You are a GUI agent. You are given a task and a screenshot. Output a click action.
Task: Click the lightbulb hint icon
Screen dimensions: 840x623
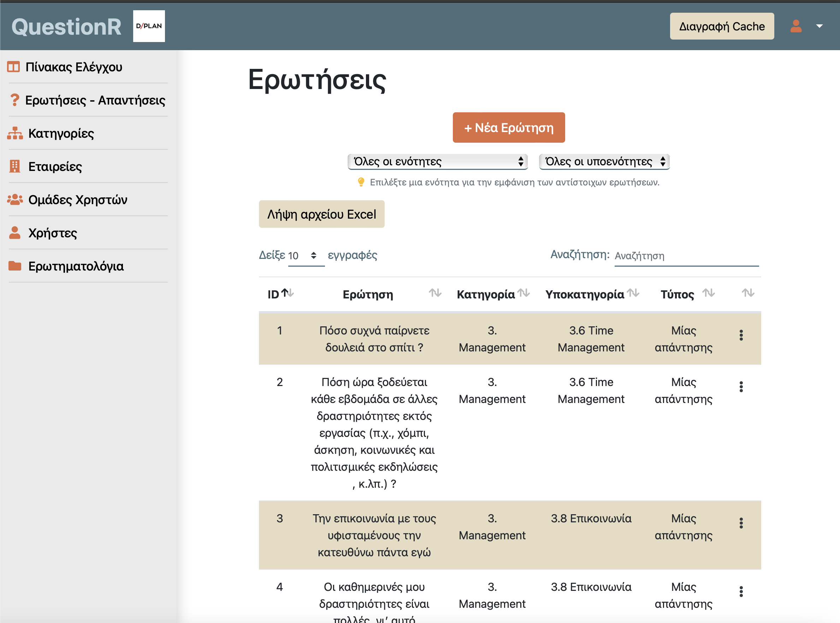coord(361,182)
